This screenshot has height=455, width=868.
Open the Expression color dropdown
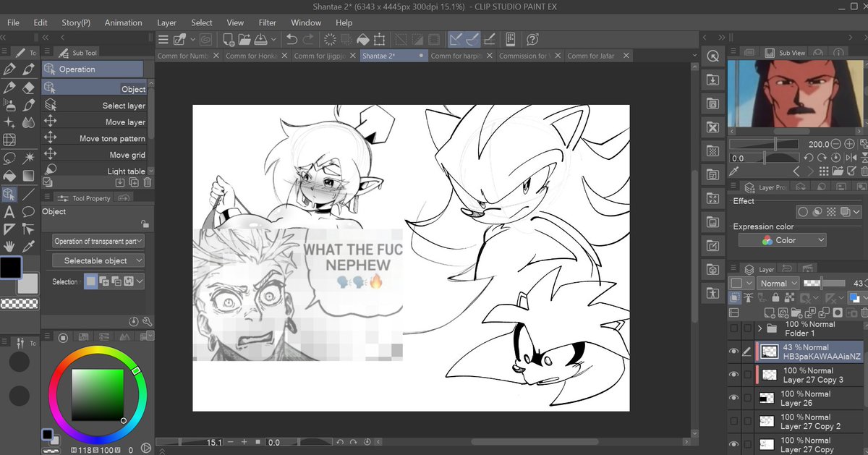[783, 240]
